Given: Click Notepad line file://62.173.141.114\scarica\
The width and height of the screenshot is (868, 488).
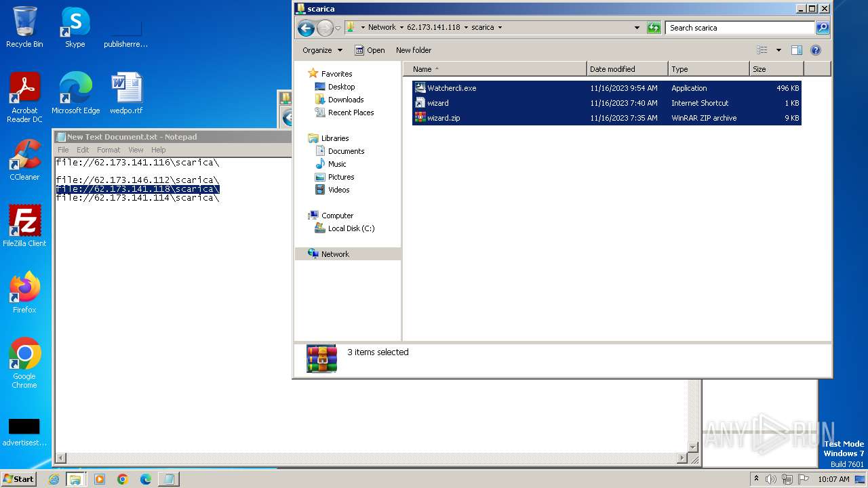Looking at the screenshot, I should [138, 198].
